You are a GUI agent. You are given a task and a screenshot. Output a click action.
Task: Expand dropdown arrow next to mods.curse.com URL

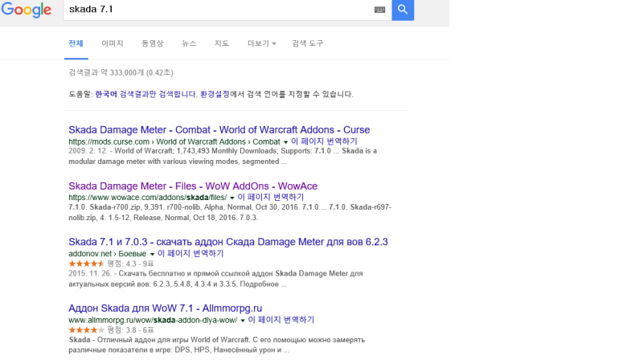285,142
